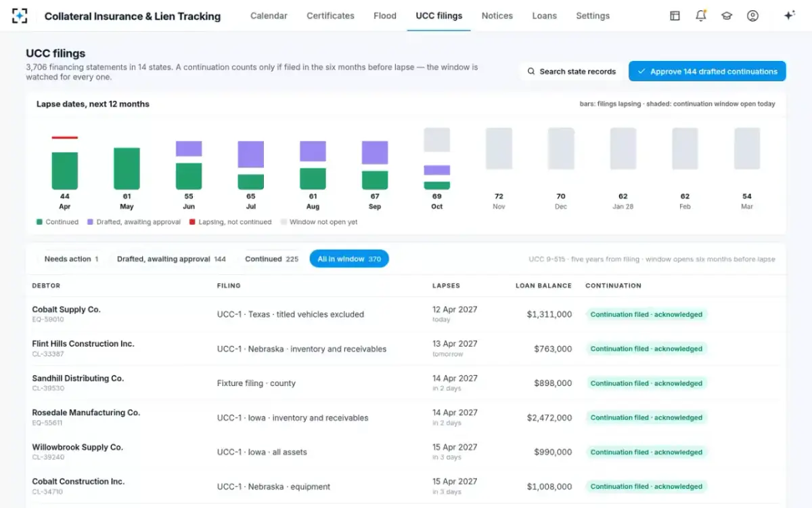This screenshot has height=508, width=812.
Task: Open the Notices tab
Action: (x=497, y=16)
